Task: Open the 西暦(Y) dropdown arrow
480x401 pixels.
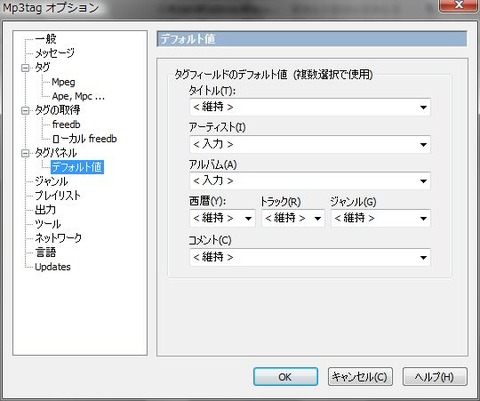Action: click(x=248, y=219)
